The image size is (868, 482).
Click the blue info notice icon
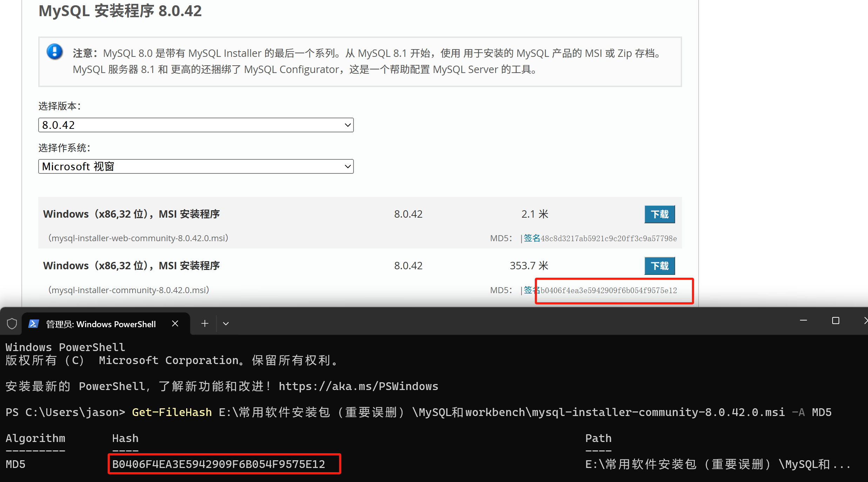[55, 52]
